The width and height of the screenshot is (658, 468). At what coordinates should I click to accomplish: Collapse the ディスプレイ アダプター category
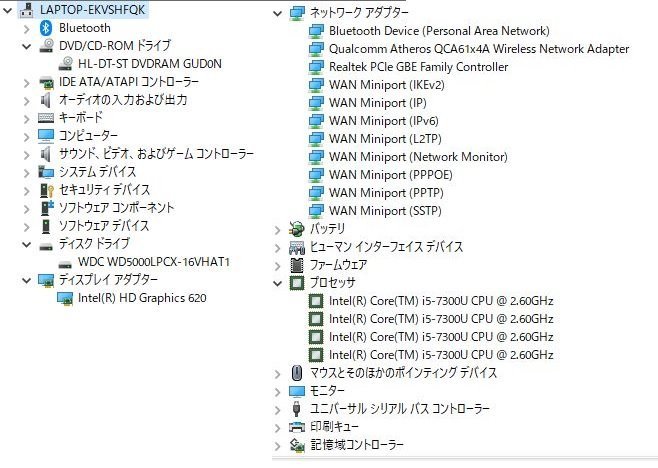coord(27,280)
